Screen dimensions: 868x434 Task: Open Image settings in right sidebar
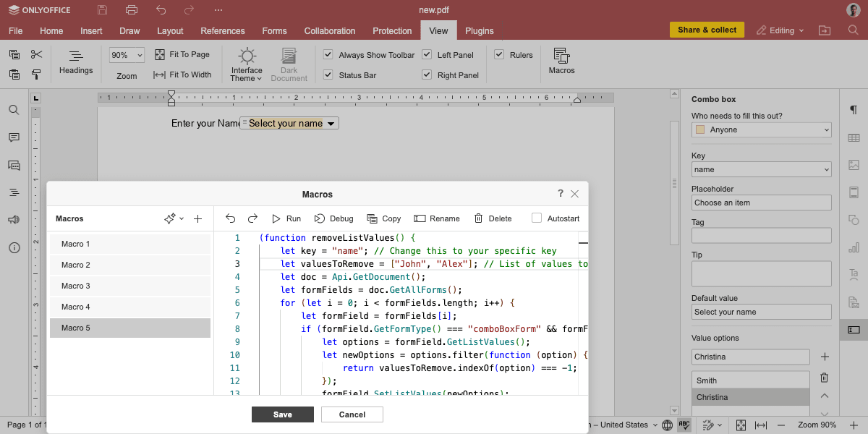[x=854, y=165]
